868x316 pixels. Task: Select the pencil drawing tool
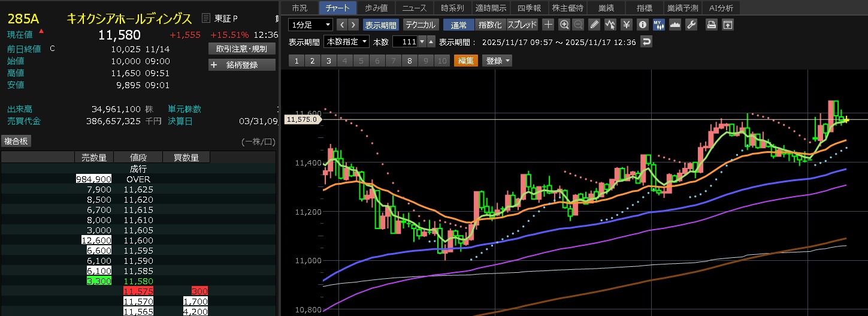pyautogui.click(x=594, y=25)
